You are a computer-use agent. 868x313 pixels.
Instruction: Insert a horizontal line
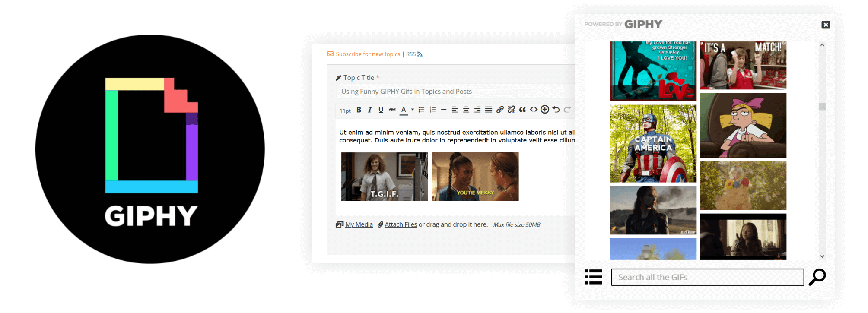point(444,110)
